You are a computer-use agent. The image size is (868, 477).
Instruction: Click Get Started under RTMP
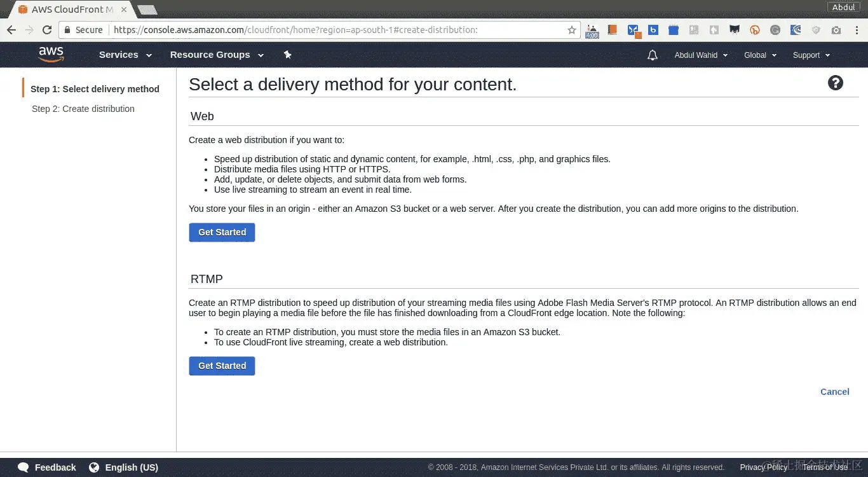(x=222, y=366)
